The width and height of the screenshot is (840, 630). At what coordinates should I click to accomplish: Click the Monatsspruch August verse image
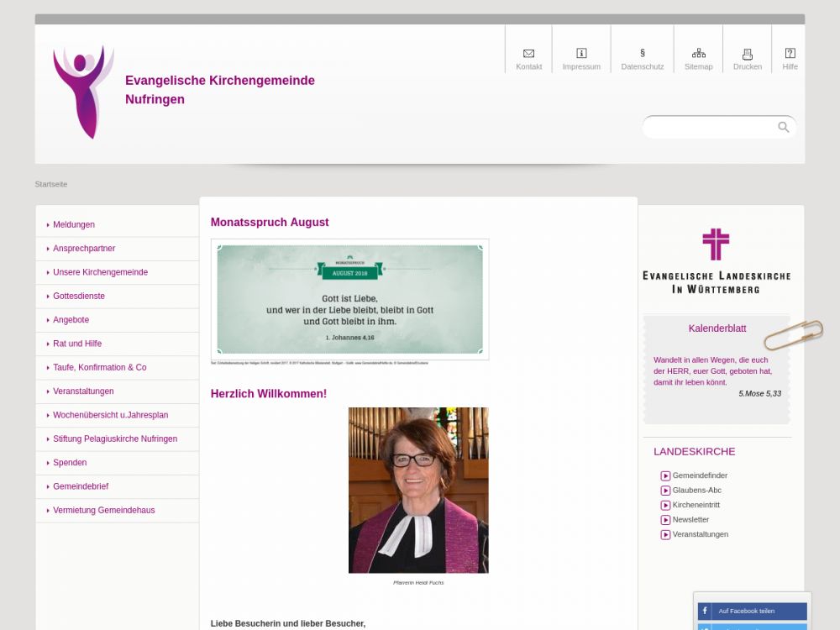pos(349,300)
